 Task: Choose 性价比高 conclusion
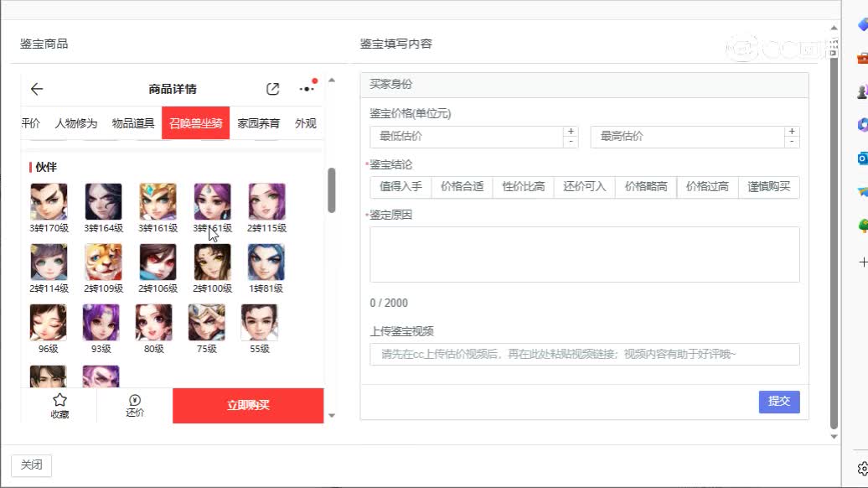tap(523, 187)
